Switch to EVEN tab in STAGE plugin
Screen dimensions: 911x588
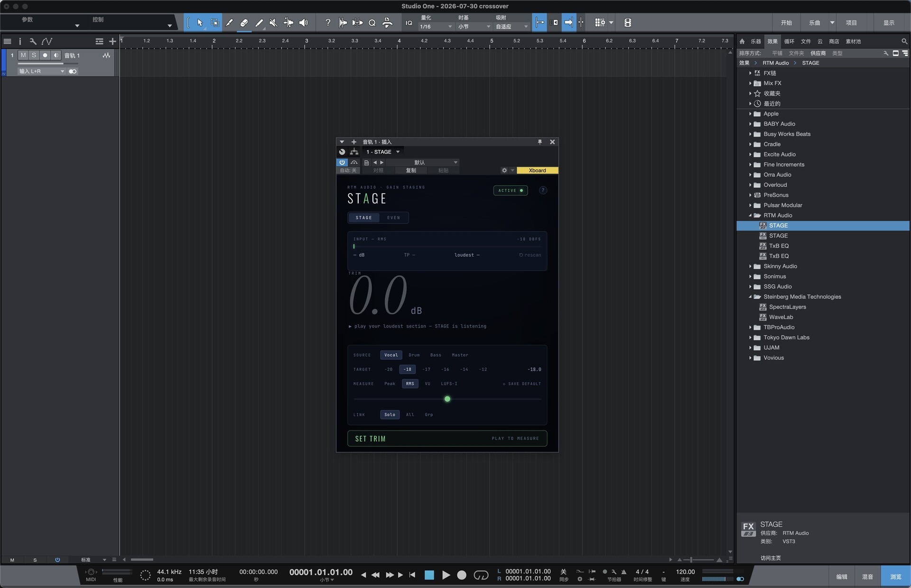(x=393, y=218)
